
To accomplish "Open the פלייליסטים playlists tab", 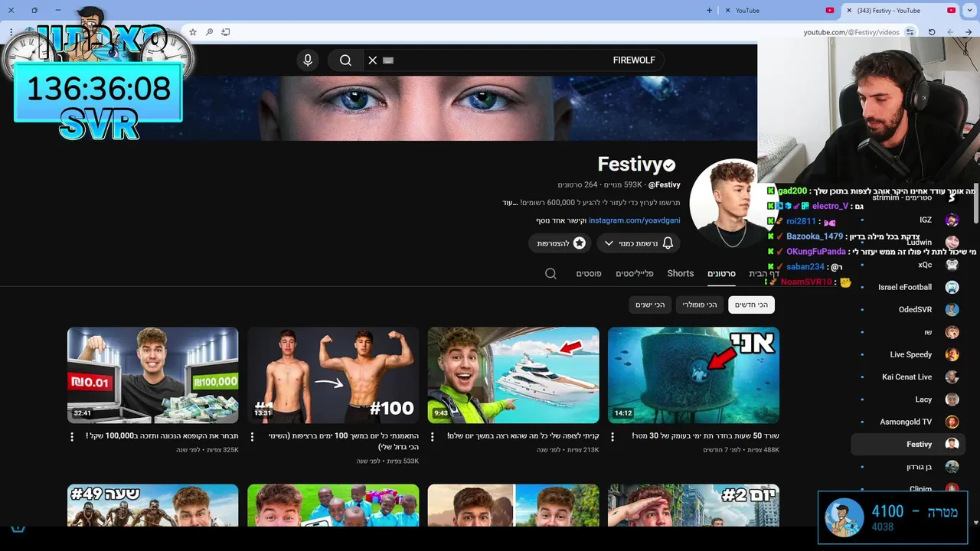I will point(635,273).
